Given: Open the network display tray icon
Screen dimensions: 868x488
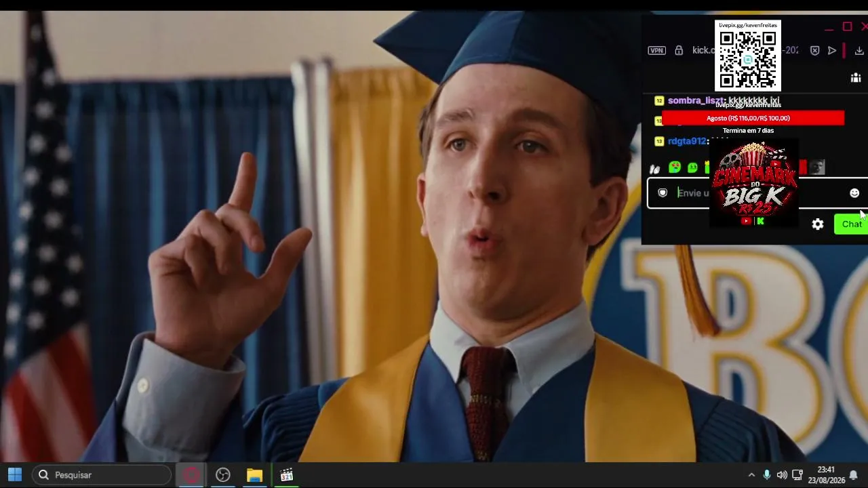Looking at the screenshot, I should point(797,475).
